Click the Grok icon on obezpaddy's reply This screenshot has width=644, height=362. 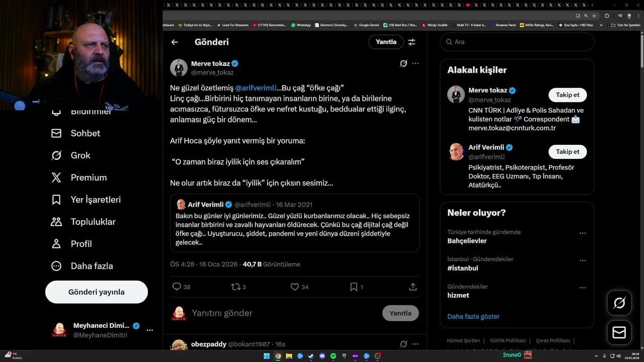403,344
